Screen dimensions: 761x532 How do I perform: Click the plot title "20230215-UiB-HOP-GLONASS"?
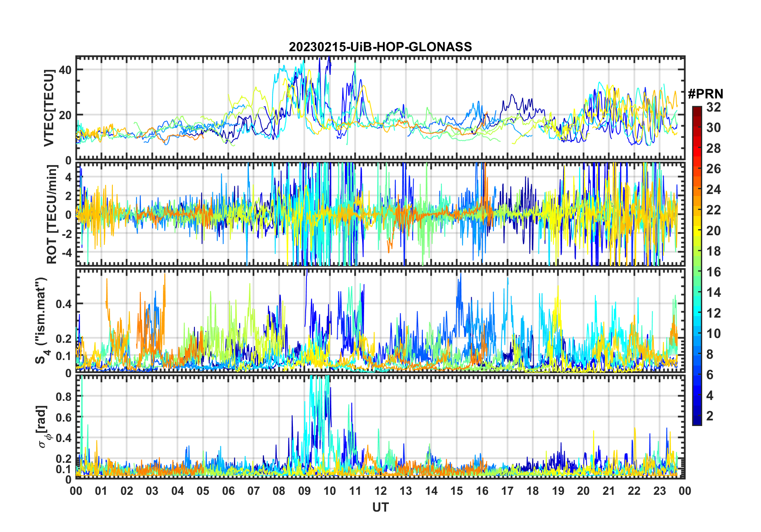pos(380,47)
